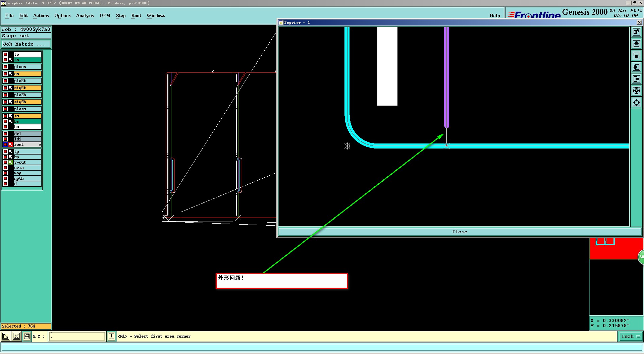Click the affected-layer arrow icon for sig3b
Image resolution: width=644 pixels, height=354 pixels.
11,102
